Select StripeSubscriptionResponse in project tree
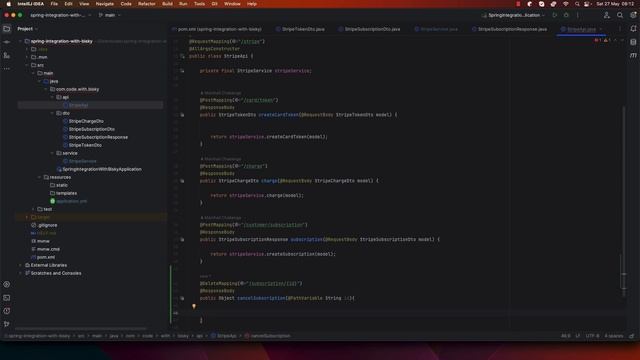Screen dimensions: 640x360 click(98, 137)
